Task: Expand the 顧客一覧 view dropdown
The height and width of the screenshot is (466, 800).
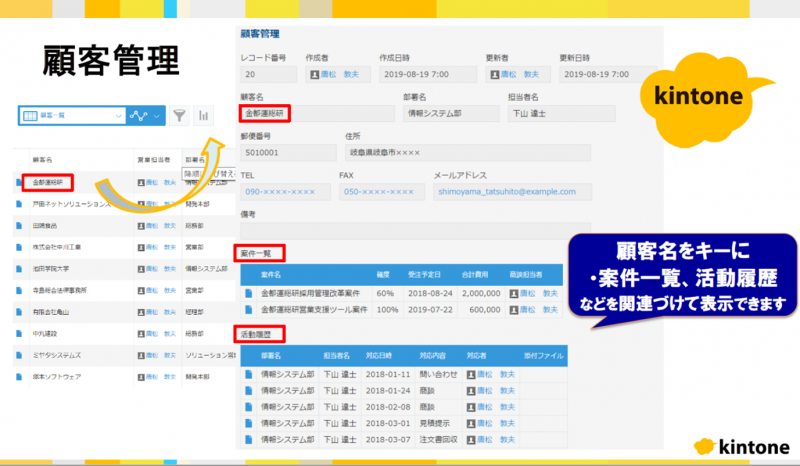Action: (x=118, y=116)
